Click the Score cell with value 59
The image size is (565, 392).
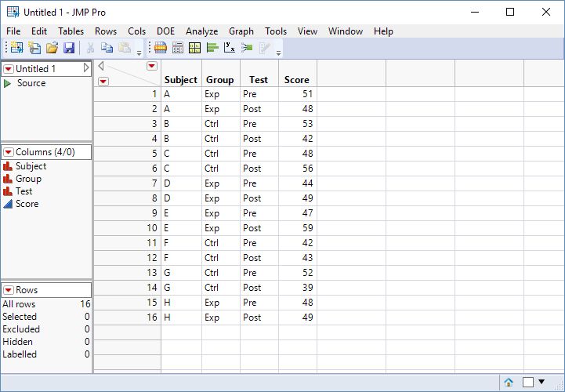click(298, 228)
